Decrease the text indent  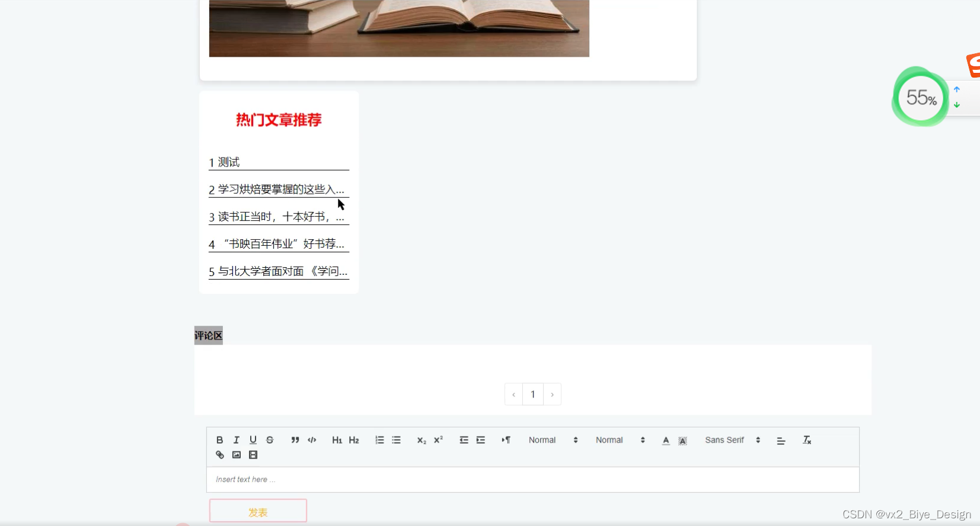pyautogui.click(x=464, y=440)
